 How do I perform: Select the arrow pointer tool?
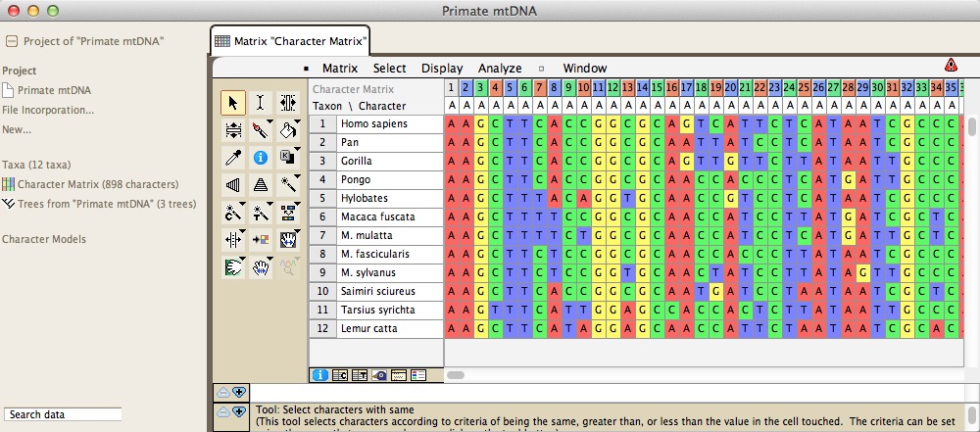coord(233,102)
